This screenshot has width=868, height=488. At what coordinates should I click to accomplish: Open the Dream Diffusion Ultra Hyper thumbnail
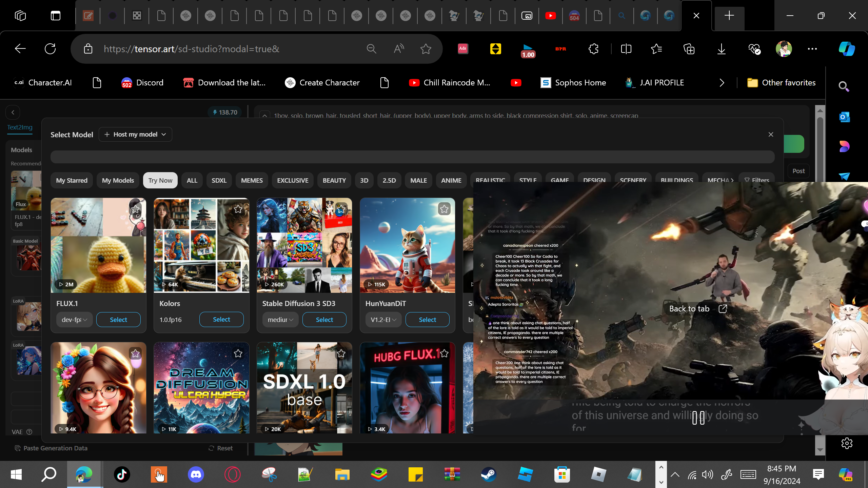[201, 388]
